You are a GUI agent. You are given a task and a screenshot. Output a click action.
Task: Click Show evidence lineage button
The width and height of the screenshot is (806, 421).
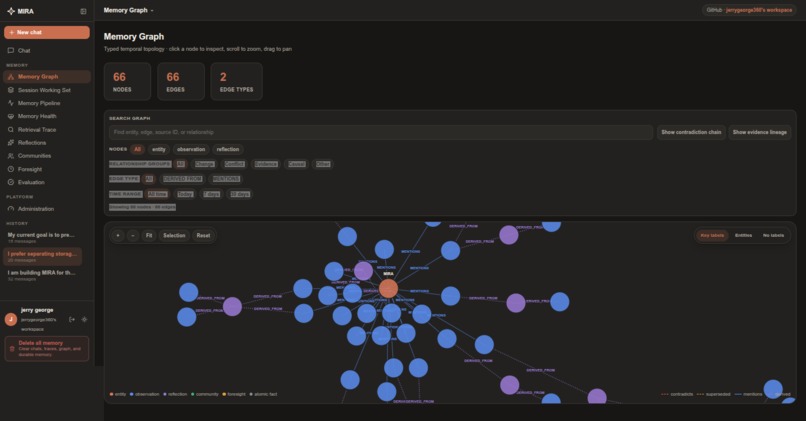pos(760,132)
